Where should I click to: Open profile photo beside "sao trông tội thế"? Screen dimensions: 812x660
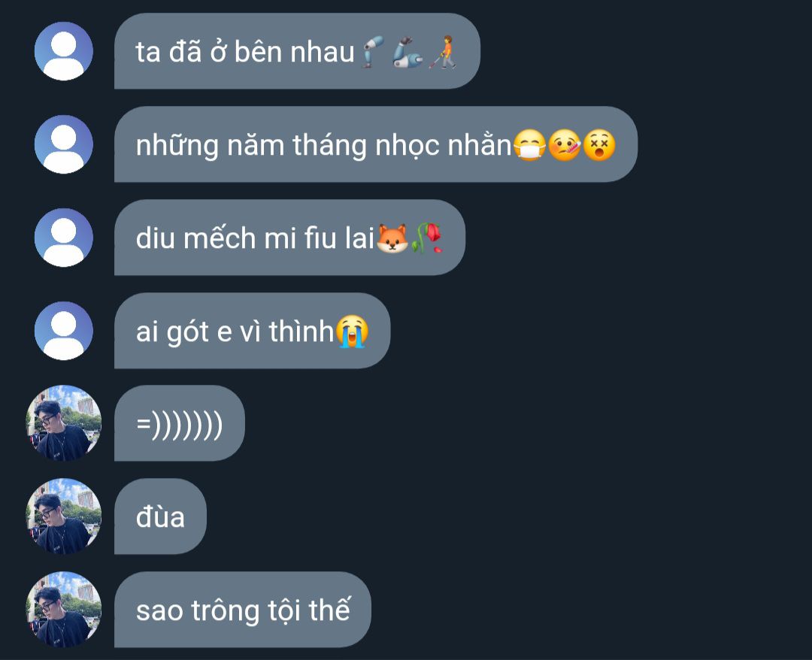point(64,610)
